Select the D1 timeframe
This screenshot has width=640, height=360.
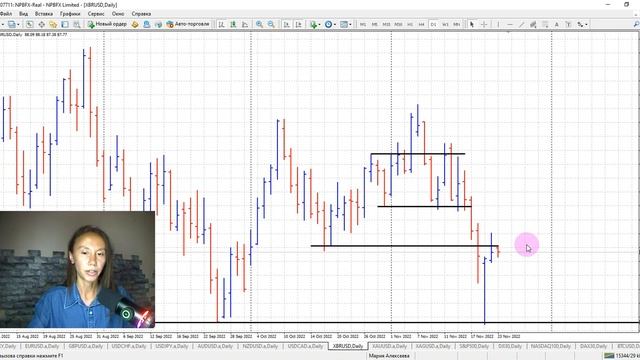tap(433, 24)
